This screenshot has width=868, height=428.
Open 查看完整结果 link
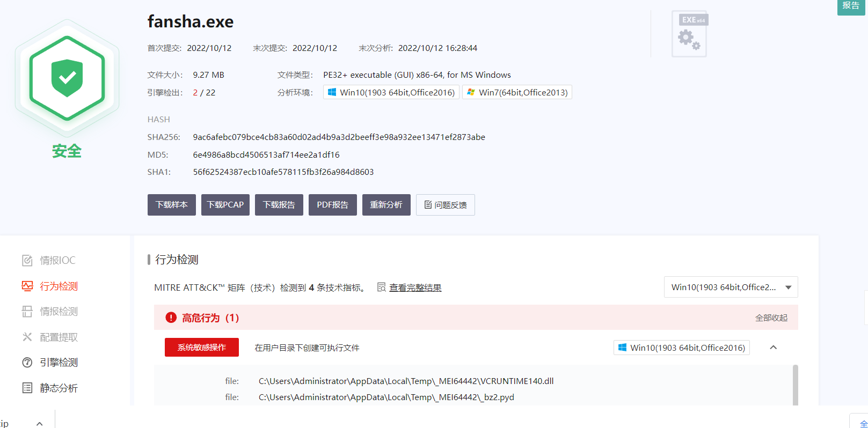click(415, 287)
